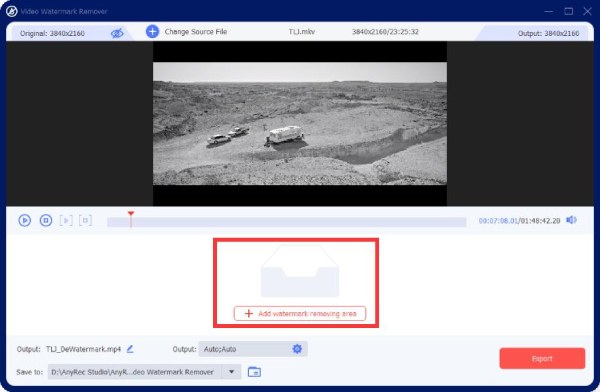The height and width of the screenshot is (392, 600).
Task: Click the TLJ_DeWatermark.mp4 output name
Action: [x=83, y=349]
